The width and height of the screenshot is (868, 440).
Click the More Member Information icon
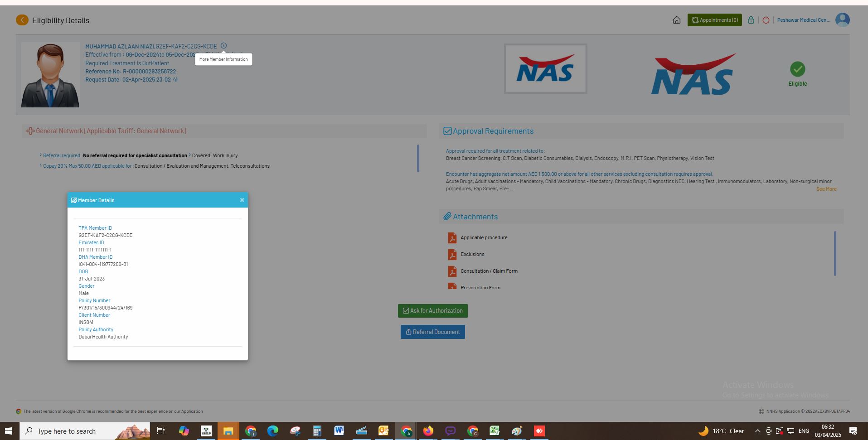click(223, 46)
